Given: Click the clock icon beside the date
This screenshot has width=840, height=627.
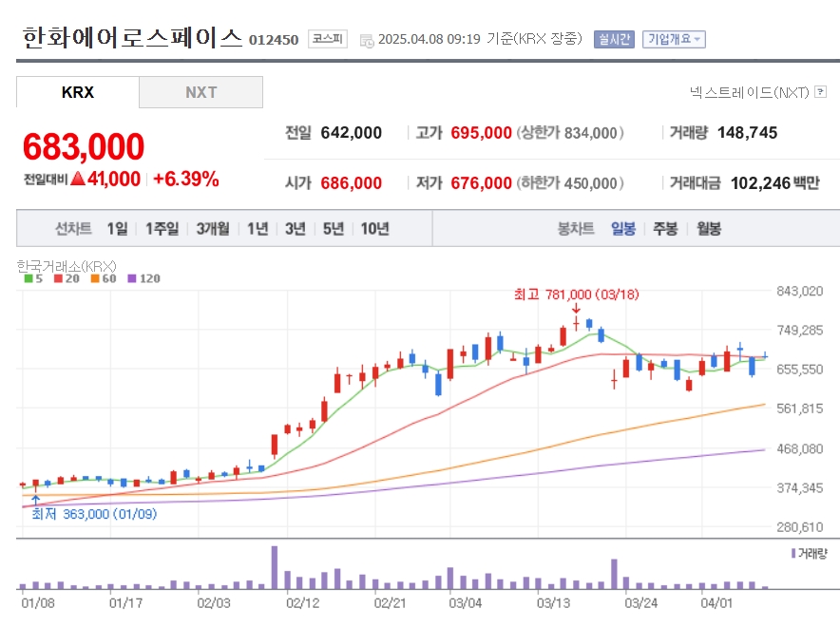Looking at the screenshot, I should (367, 41).
